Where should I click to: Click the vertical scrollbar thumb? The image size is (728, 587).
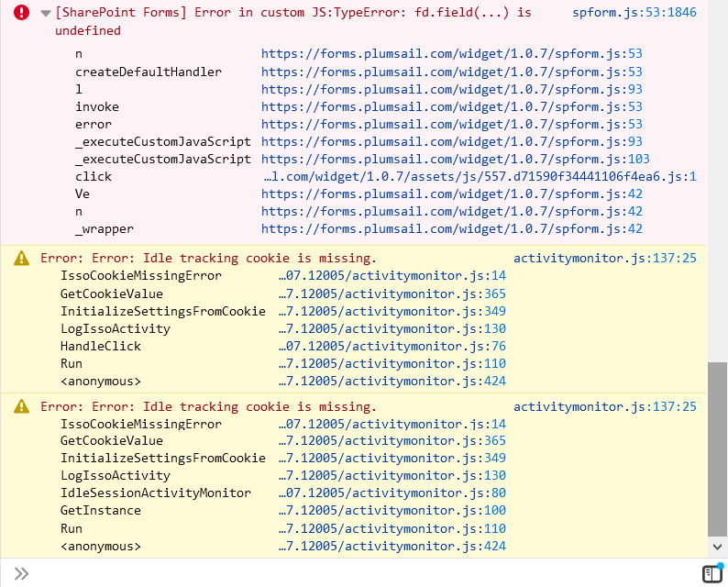[x=717, y=449]
